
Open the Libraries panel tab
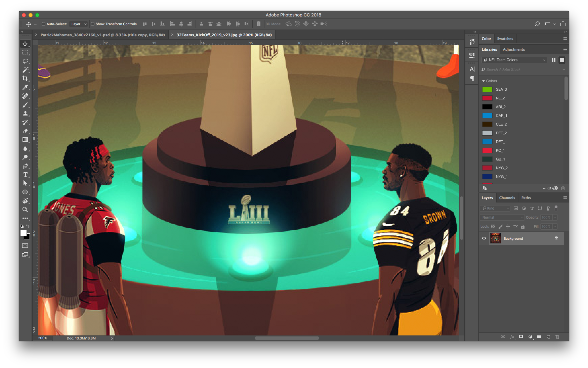click(489, 49)
